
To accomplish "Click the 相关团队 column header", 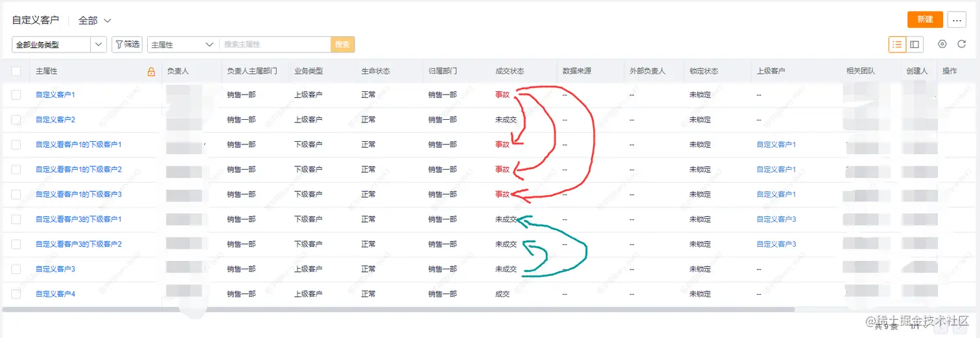I will [x=860, y=71].
